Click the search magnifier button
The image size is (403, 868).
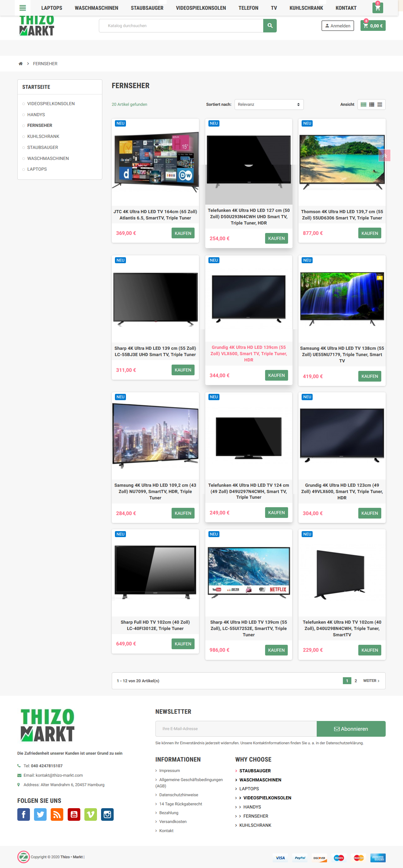tap(270, 26)
